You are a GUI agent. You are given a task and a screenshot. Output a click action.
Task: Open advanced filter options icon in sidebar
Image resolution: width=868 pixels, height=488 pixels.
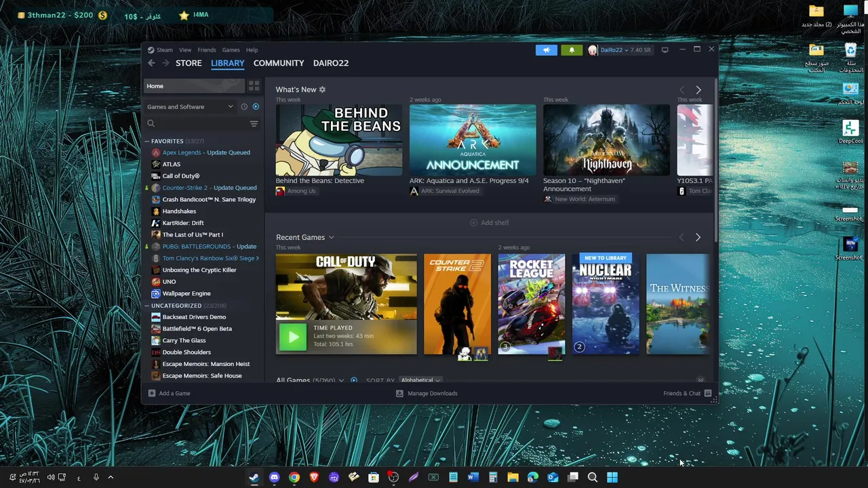pyautogui.click(x=254, y=123)
